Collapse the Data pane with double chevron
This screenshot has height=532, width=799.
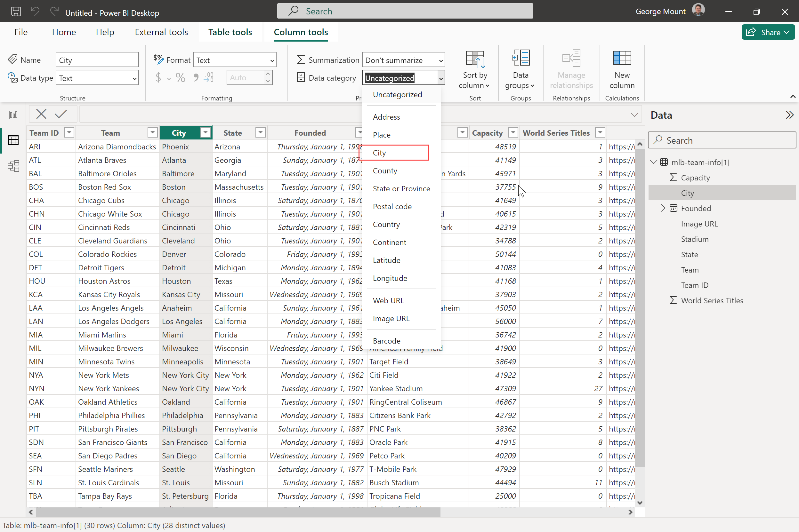789,115
